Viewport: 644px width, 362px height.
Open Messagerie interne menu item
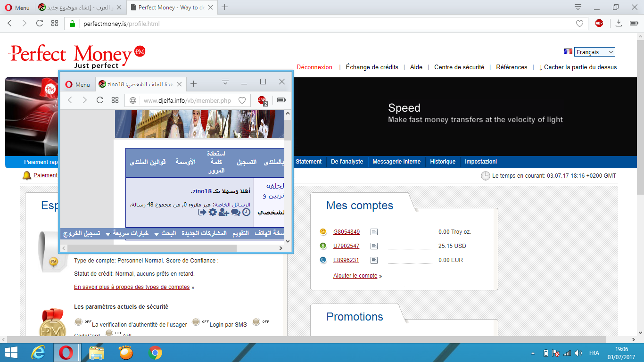tap(396, 162)
